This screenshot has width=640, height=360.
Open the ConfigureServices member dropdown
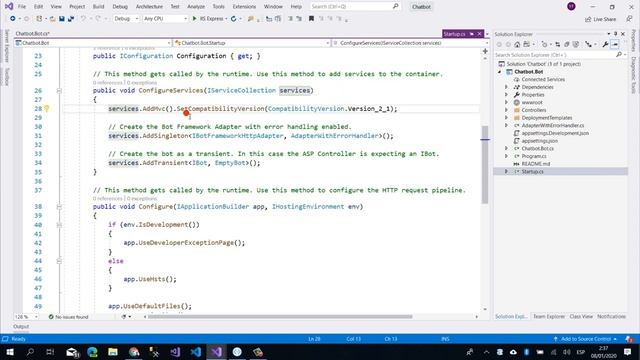[410, 43]
